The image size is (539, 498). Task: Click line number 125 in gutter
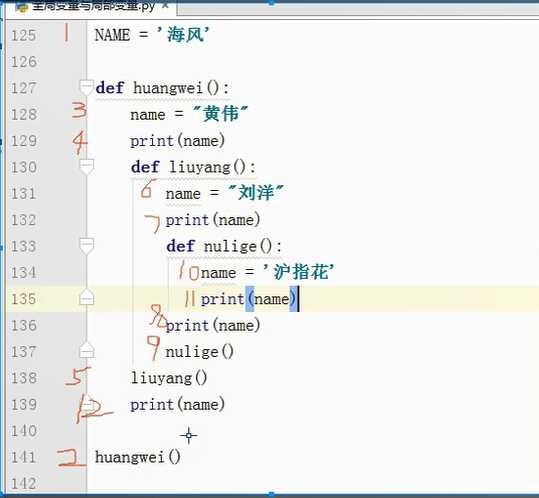click(23, 35)
